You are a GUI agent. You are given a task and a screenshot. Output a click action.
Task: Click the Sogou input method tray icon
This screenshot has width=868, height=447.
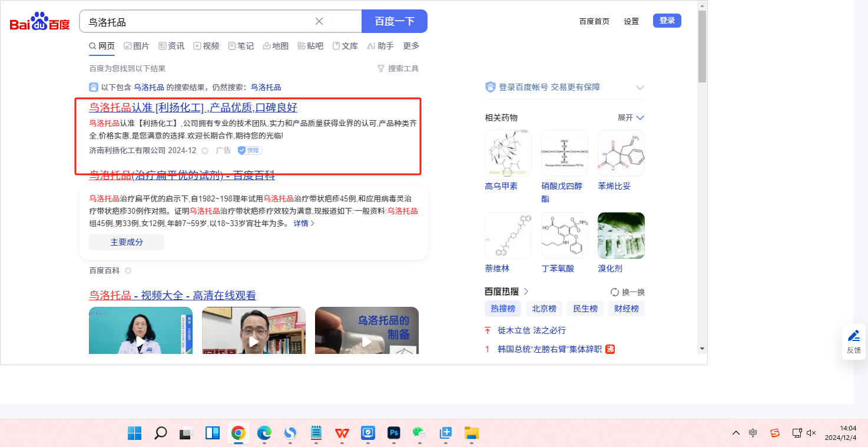(775, 433)
